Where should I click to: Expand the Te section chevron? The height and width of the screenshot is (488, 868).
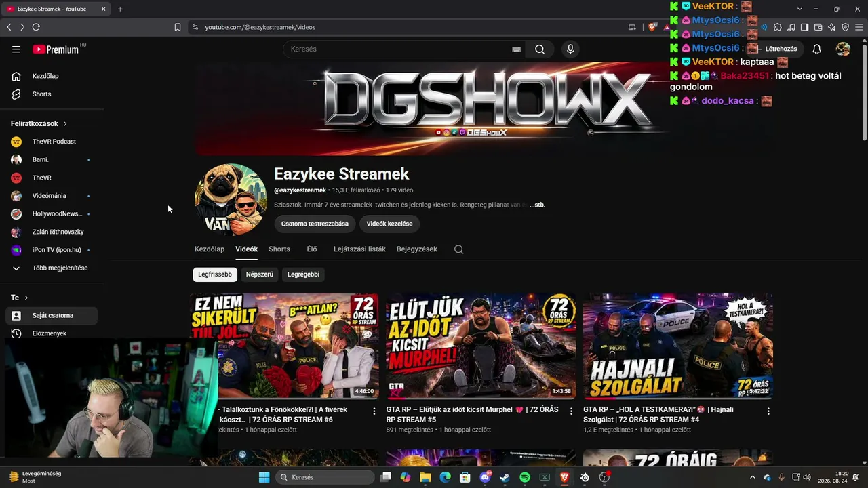tap(26, 298)
